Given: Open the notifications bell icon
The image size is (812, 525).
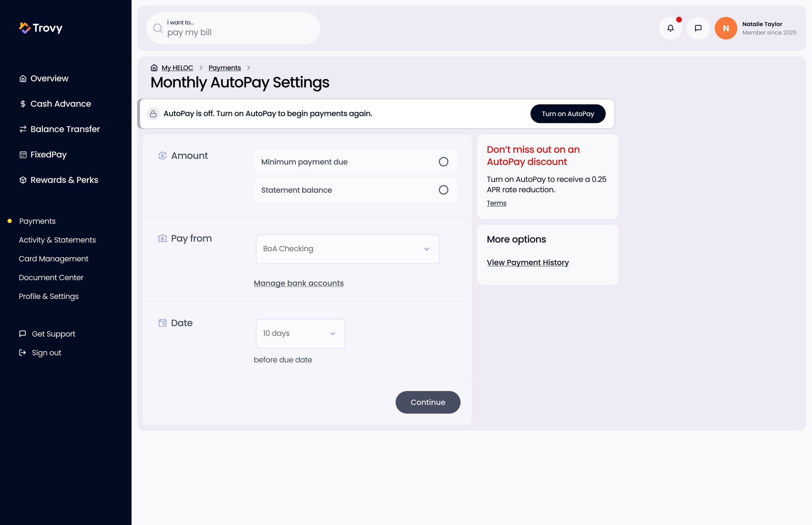Looking at the screenshot, I should [670, 28].
